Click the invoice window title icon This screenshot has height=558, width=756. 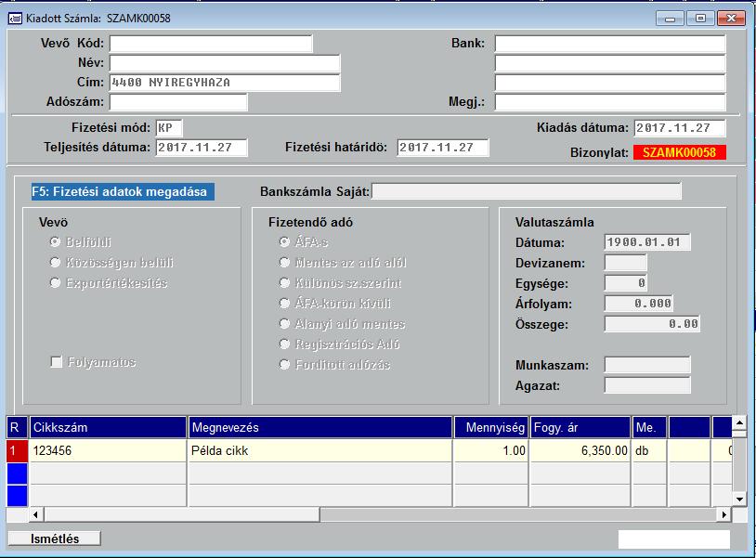click(15, 19)
